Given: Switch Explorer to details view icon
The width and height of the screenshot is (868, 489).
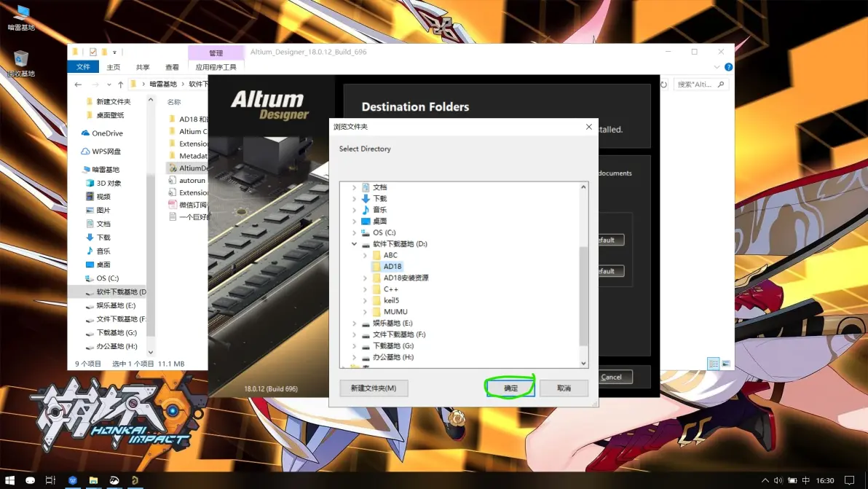Looking at the screenshot, I should click(714, 364).
